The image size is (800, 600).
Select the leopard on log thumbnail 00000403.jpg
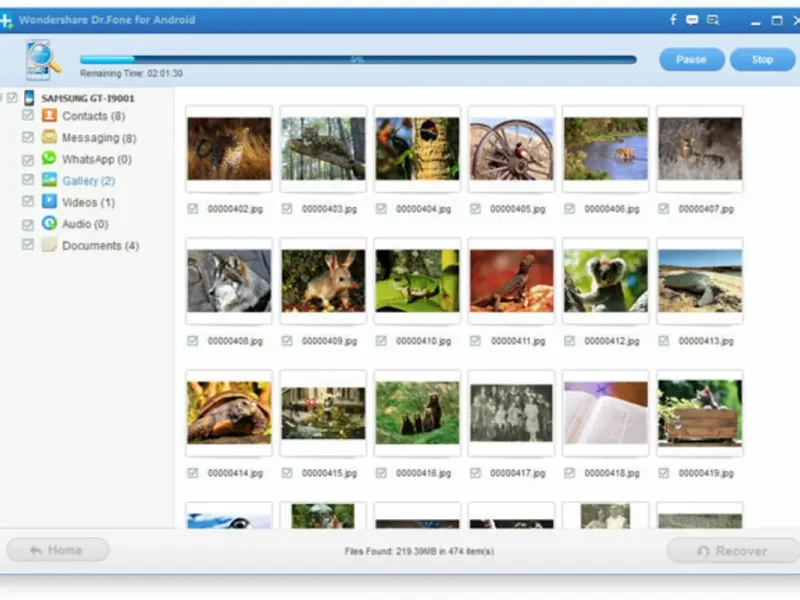tap(323, 148)
